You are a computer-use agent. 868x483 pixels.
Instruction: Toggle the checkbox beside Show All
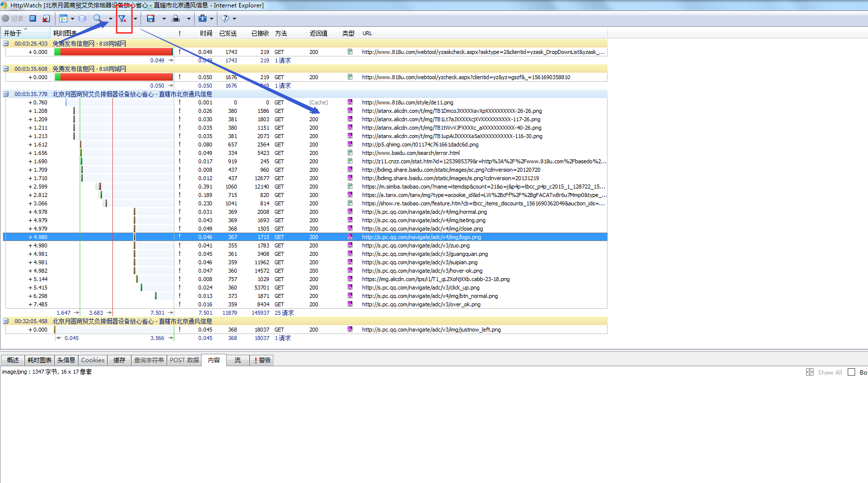click(x=852, y=372)
